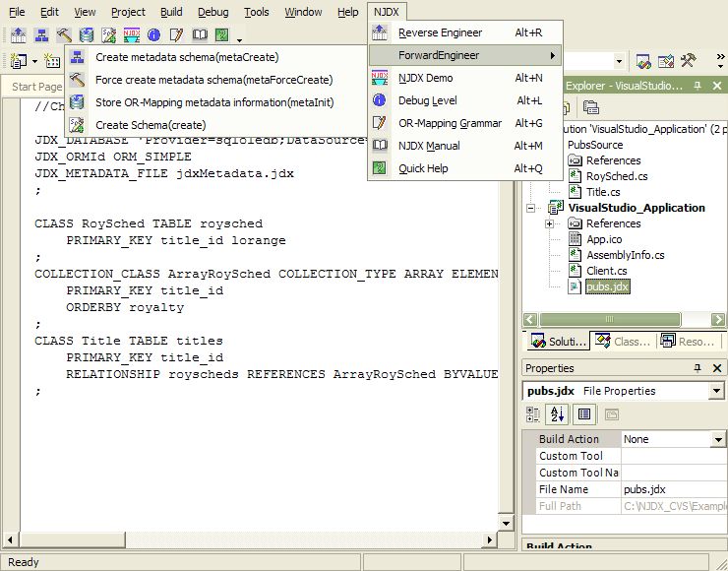728x571 pixels.
Task: Toggle Categorized view in the Properties panel
Action: point(533,413)
